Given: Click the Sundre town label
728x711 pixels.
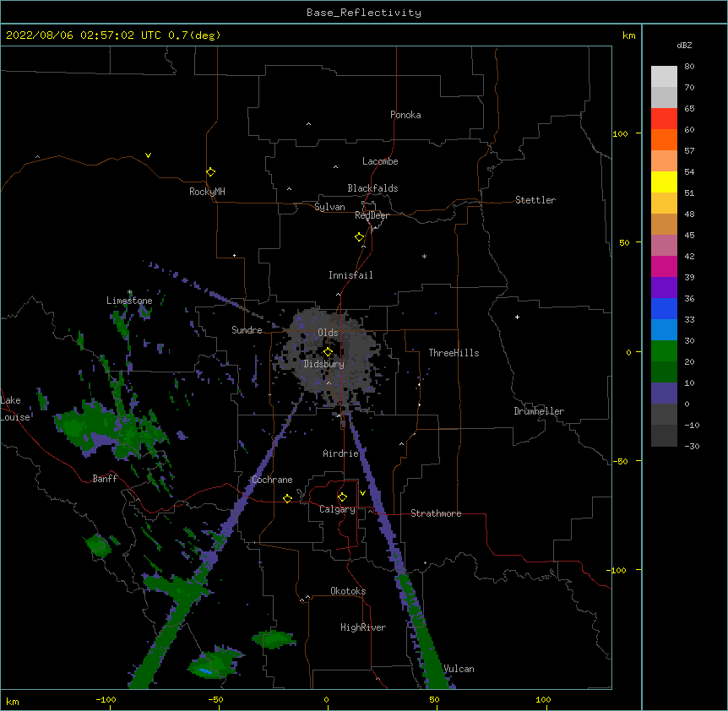Looking at the screenshot, I should point(247,330).
